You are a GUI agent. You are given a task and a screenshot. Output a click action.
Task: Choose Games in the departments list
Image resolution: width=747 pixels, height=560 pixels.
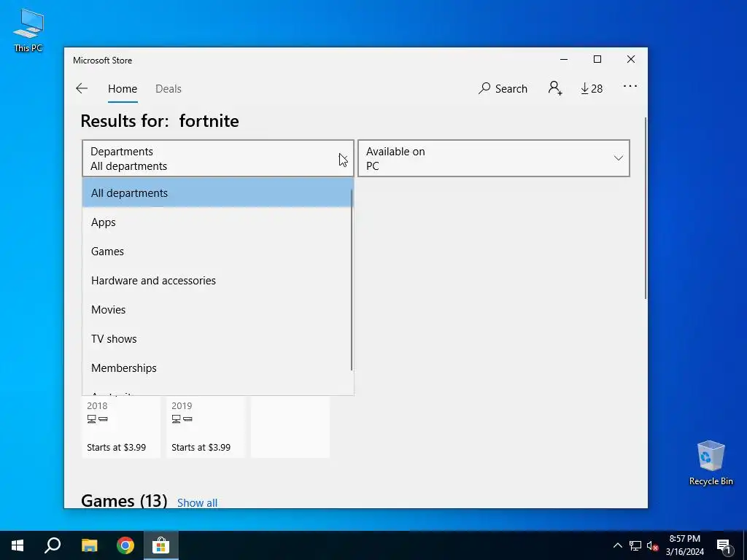(216, 252)
